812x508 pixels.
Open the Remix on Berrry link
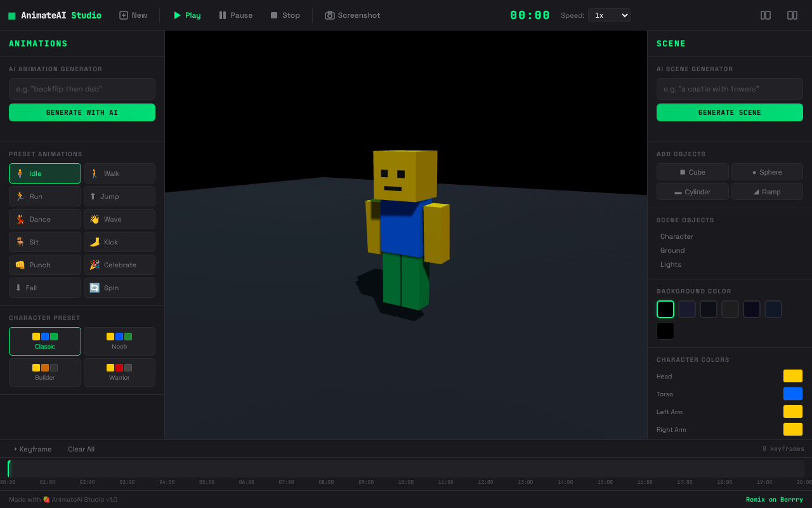coord(774,499)
